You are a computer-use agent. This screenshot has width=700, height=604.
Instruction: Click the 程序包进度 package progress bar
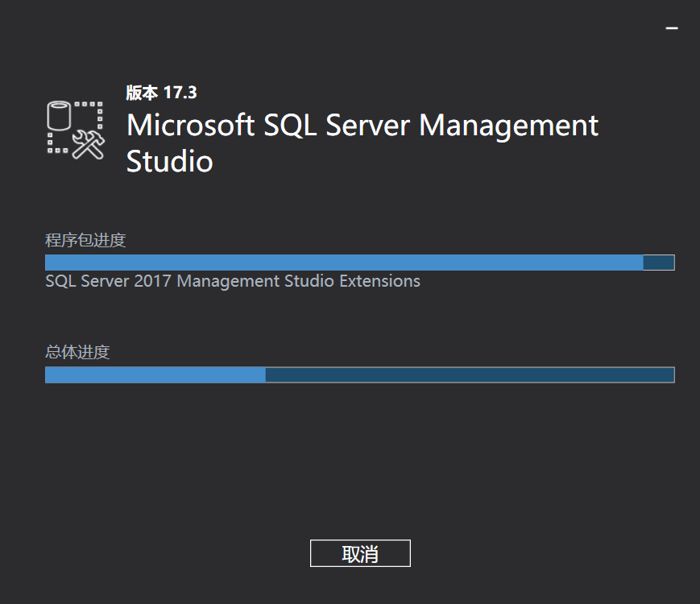(x=360, y=263)
